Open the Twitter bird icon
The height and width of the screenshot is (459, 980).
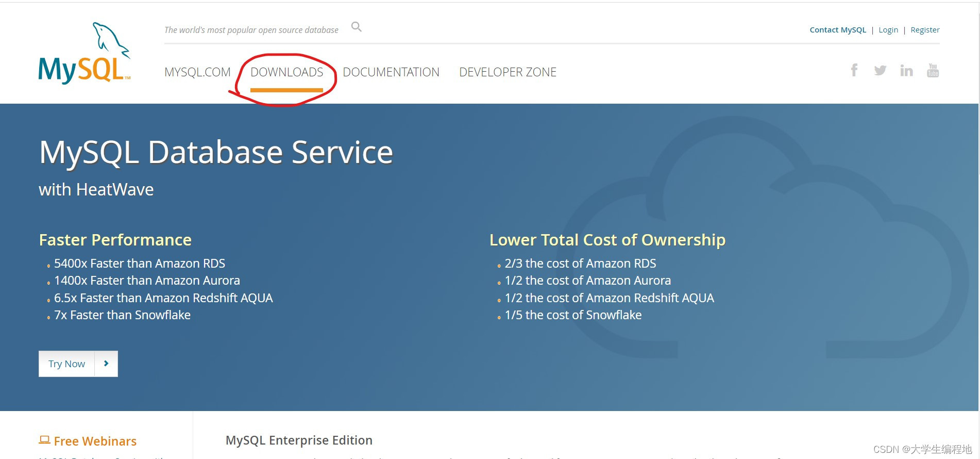tap(880, 70)
